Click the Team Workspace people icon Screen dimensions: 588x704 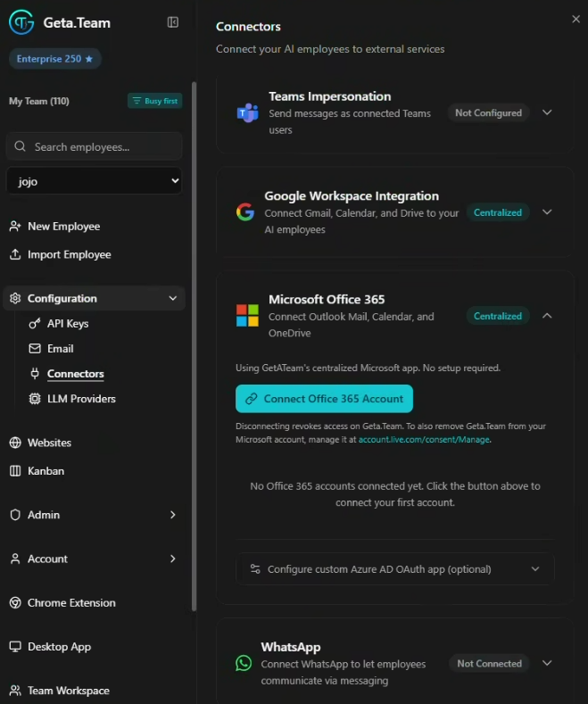click(15, 691)
